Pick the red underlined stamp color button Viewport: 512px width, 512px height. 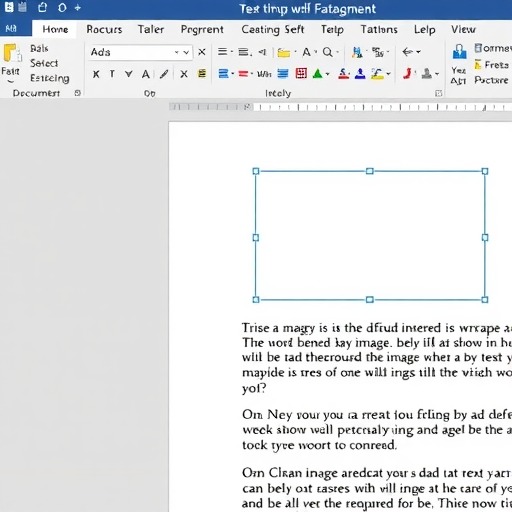pyautogui.click(x=344, y=74)
